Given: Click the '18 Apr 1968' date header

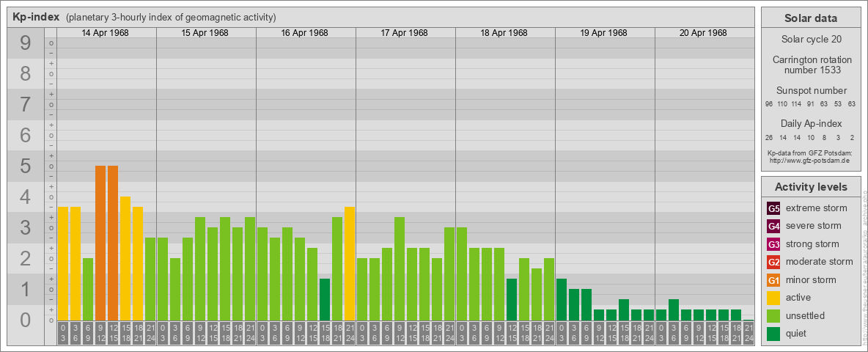Looking at the screenshot, I should click(x=504, y=33).
